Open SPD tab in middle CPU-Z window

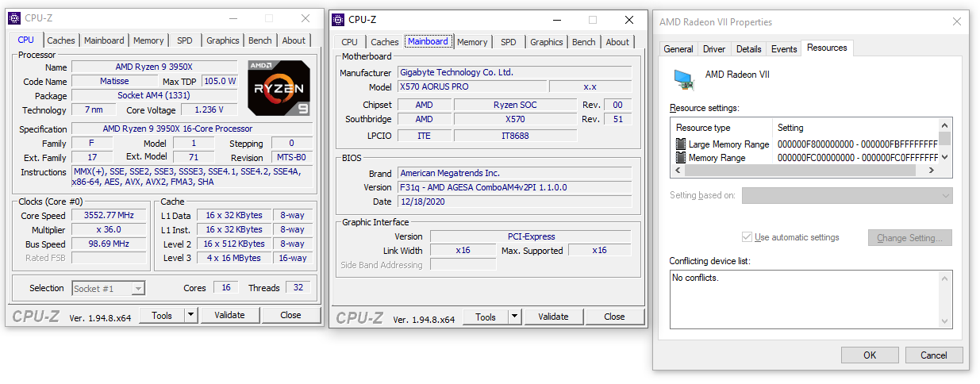coord(509,42)
